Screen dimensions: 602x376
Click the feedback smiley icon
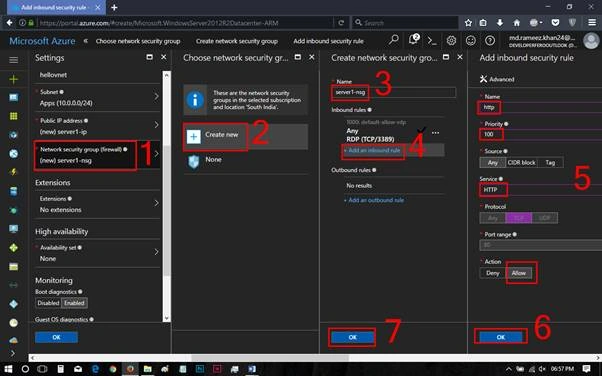471,40
